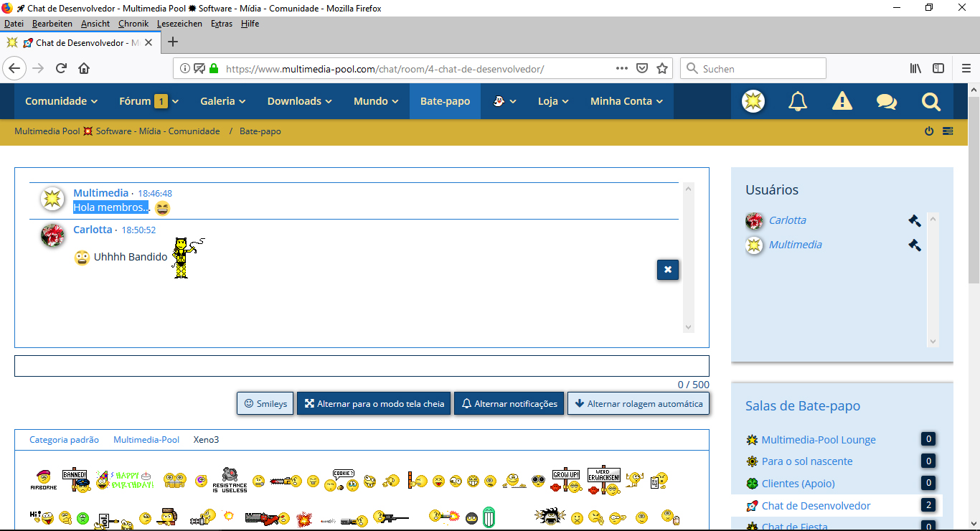This screenshot has height=531, width=980.
Task: Click the power icon in breadcrumb bar
Action: (929, 131)
